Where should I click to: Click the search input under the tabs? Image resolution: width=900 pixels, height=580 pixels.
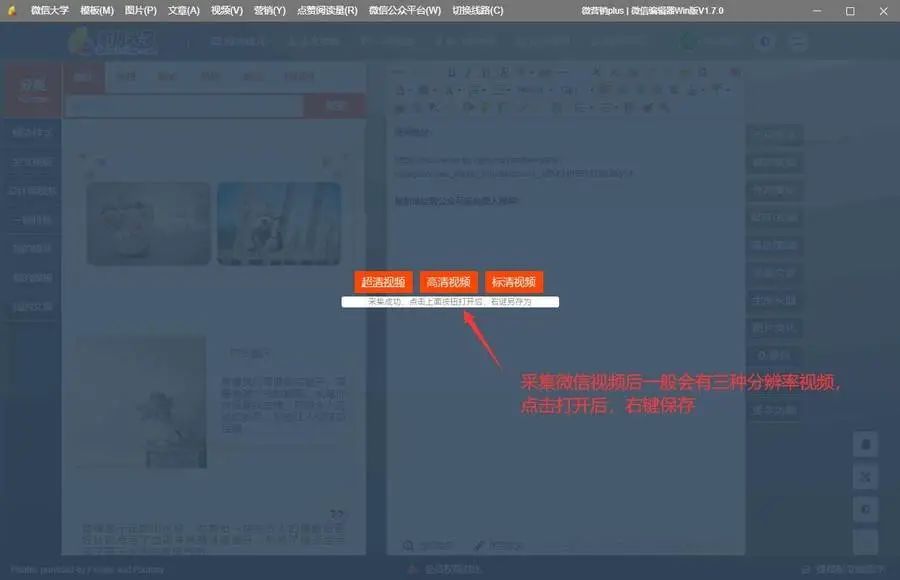[184, 106]
